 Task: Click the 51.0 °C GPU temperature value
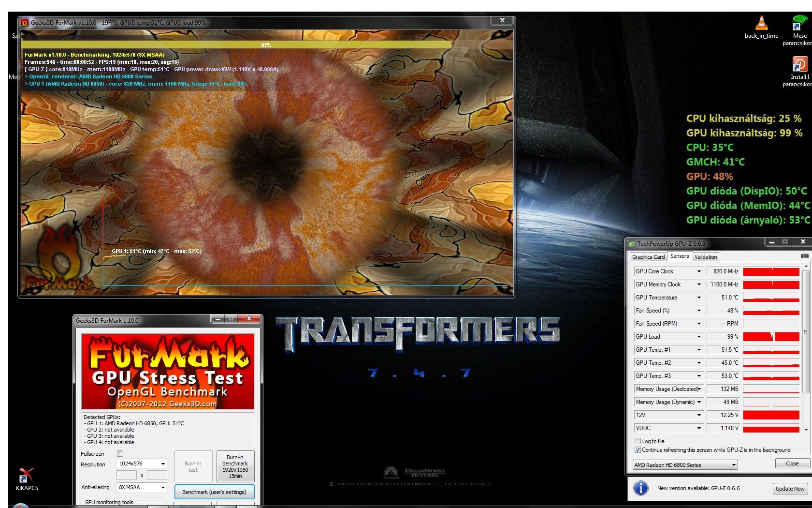tap(724, 298)
